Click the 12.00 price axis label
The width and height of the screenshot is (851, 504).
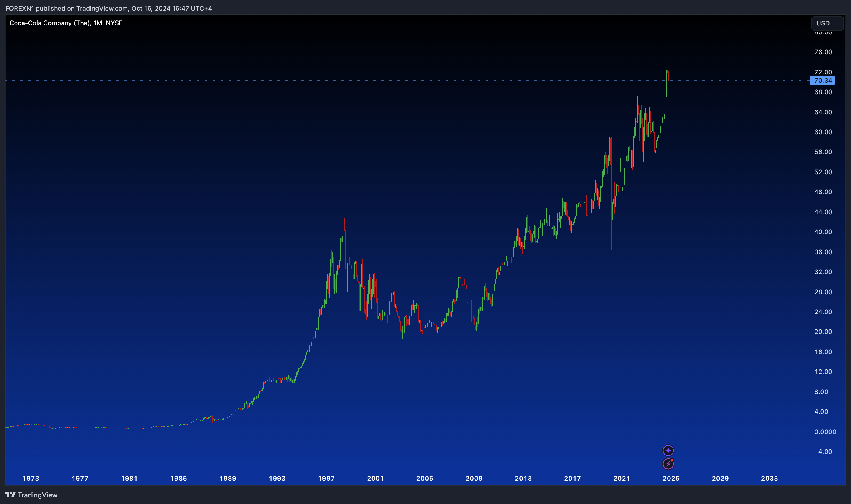coord(823,372)
